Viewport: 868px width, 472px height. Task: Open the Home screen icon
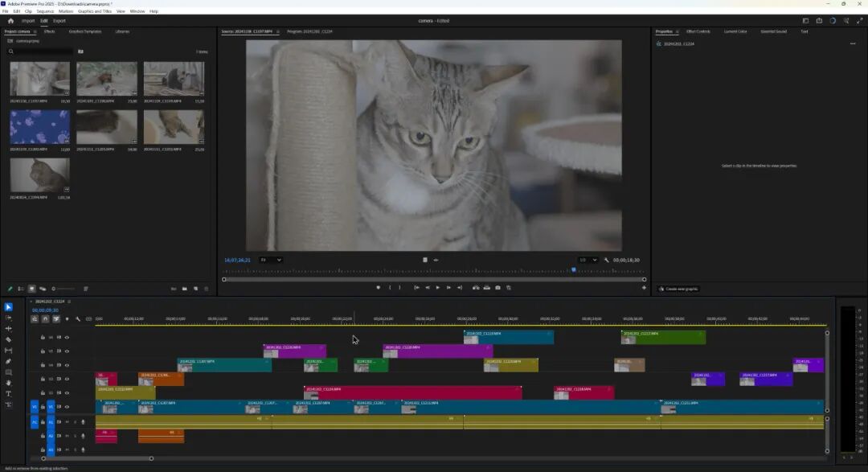[10, 21]
